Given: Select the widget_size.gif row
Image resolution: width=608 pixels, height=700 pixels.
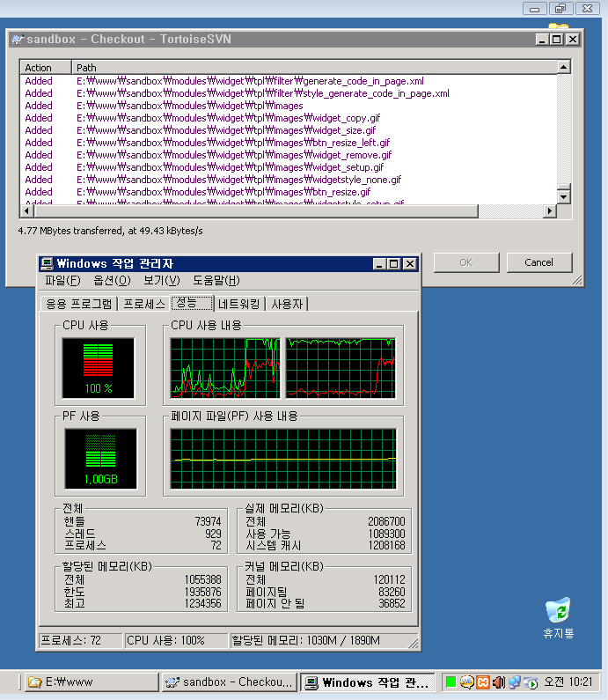Looking at the screenshot, I should (x=289, y=130).
